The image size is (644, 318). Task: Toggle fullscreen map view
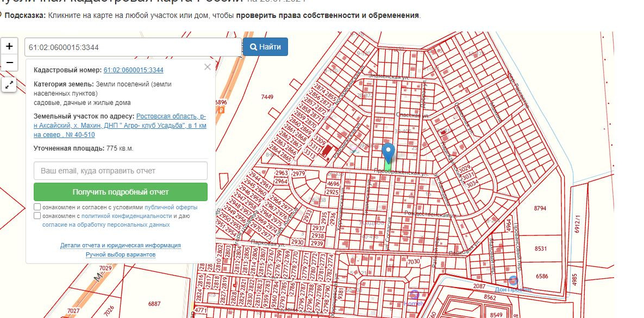point(9,85)
